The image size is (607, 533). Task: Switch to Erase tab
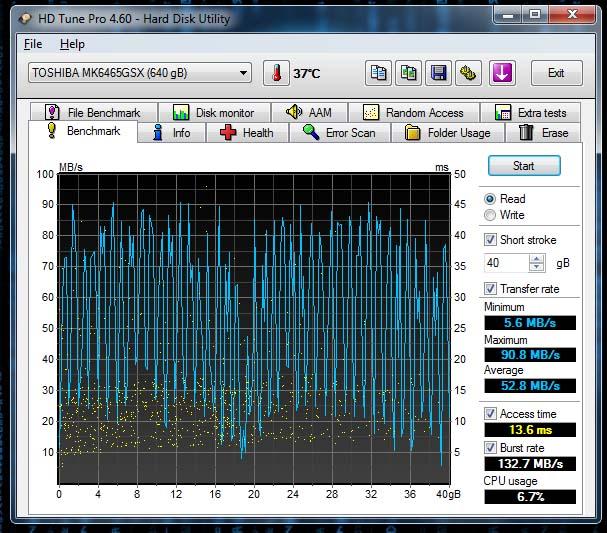(544, 133)
